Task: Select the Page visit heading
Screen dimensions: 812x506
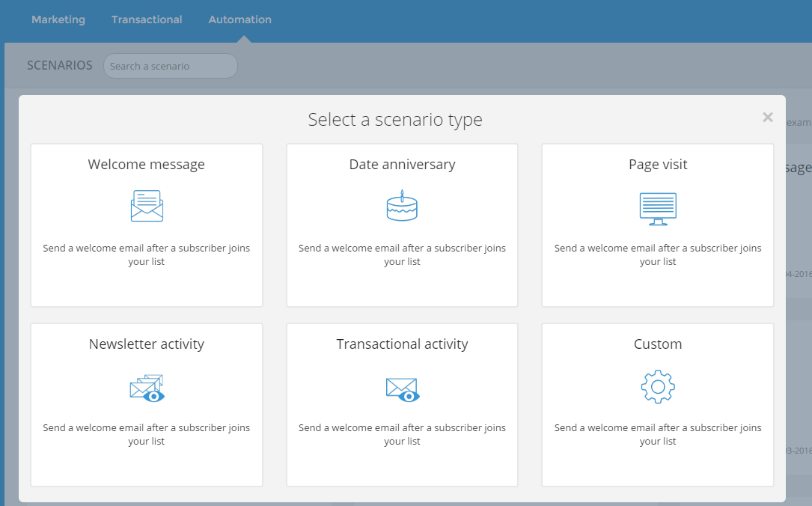Action: pos(658,165)
